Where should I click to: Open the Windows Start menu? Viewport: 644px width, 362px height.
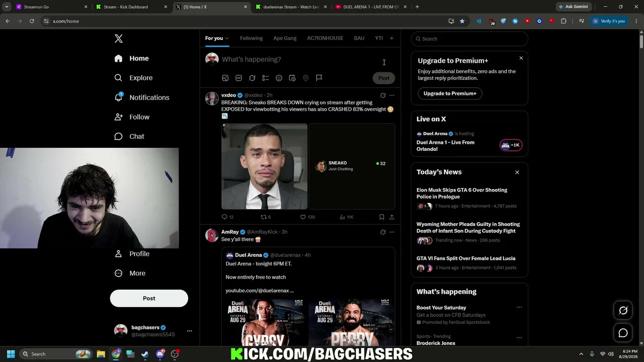11,354
